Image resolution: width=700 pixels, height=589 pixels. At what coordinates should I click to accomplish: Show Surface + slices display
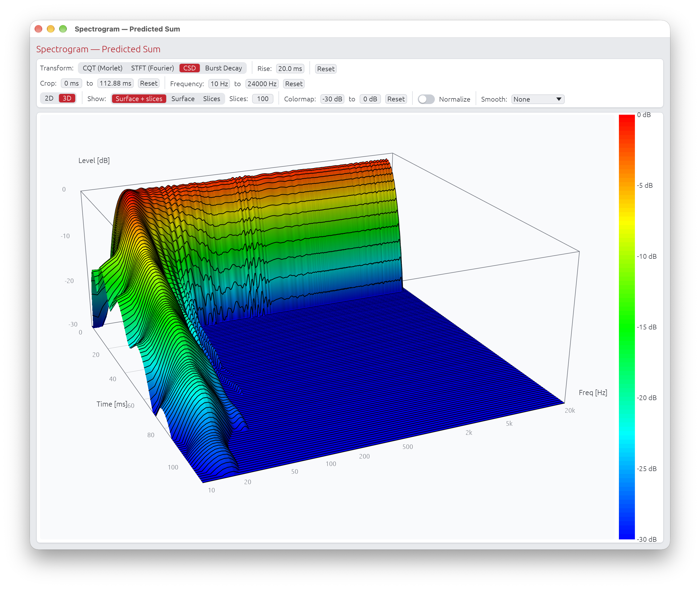pos(139,99)
